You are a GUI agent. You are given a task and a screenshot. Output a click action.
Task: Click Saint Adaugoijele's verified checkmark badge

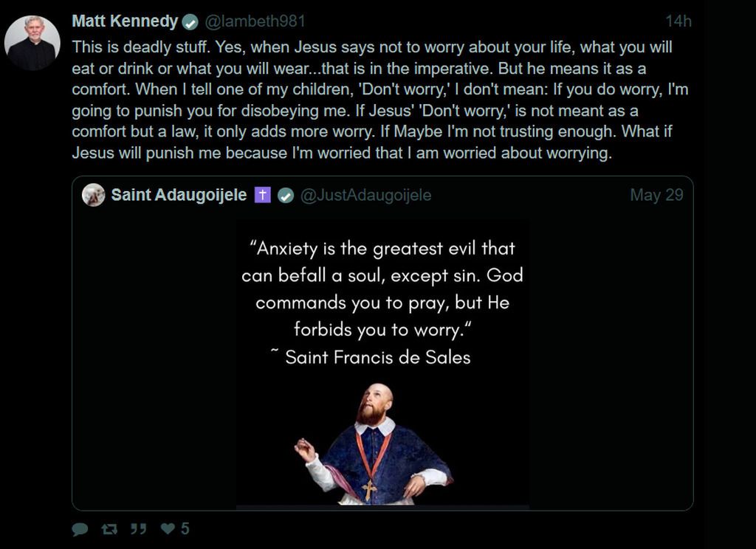[286, 196]
